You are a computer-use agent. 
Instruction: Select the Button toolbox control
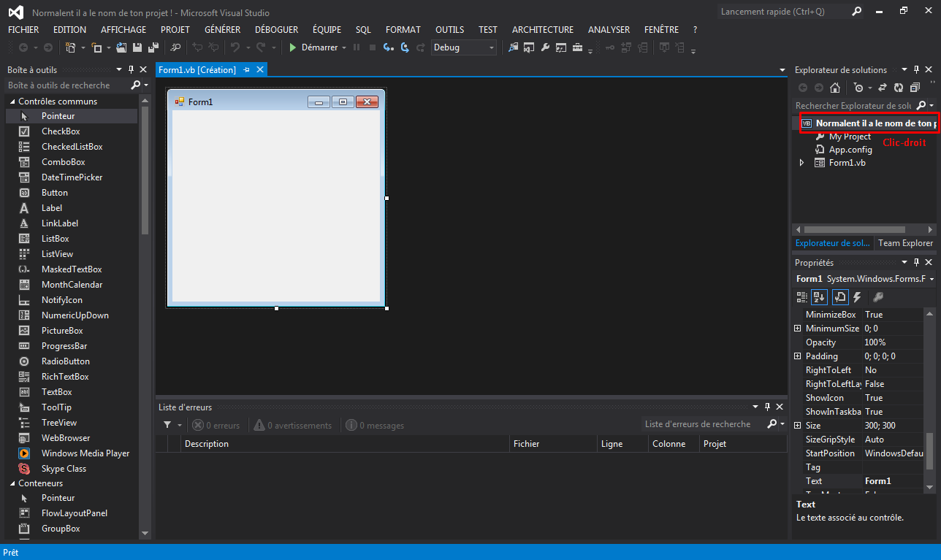pos(72,193)
